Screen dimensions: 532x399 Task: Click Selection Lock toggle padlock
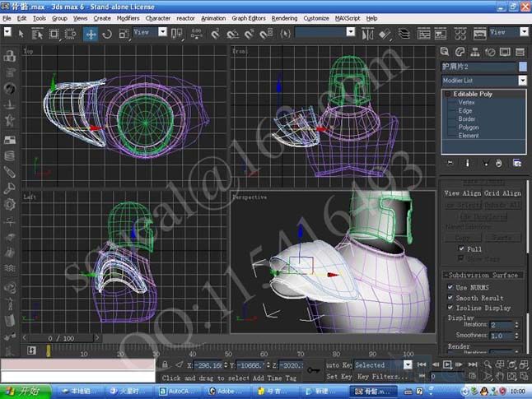click(x=165, y=364)
